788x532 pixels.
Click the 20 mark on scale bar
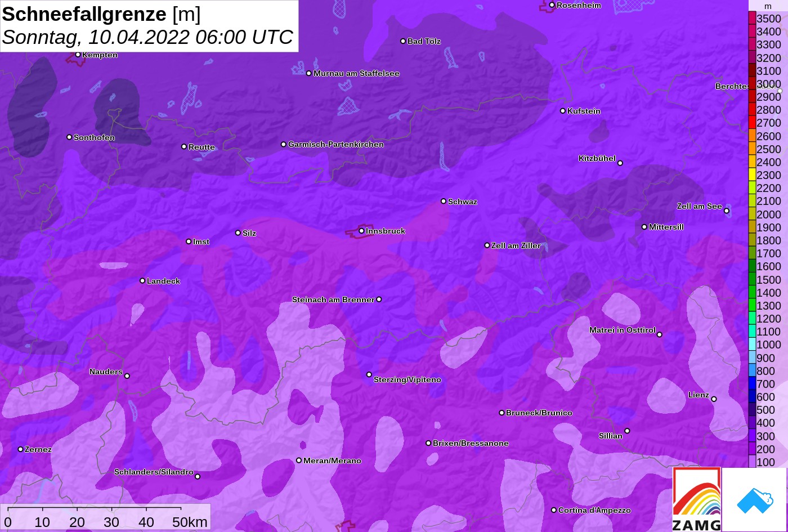click(77, 522)
